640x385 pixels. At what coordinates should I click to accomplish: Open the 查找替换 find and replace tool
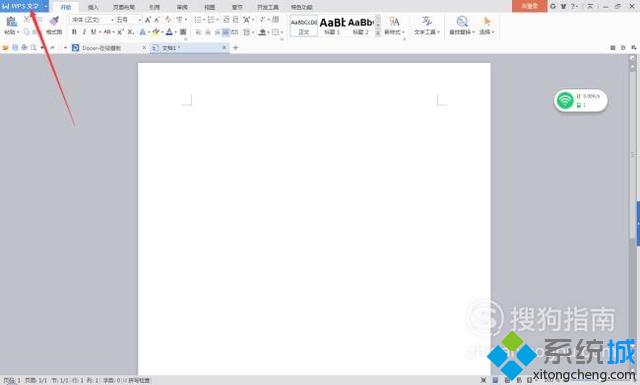click(462, 25)
